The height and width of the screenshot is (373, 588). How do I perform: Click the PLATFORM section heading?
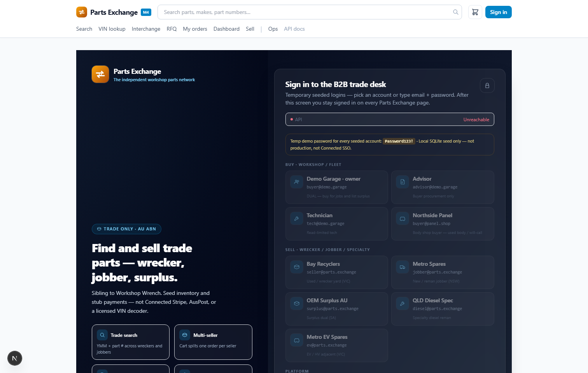coord(297,371)
